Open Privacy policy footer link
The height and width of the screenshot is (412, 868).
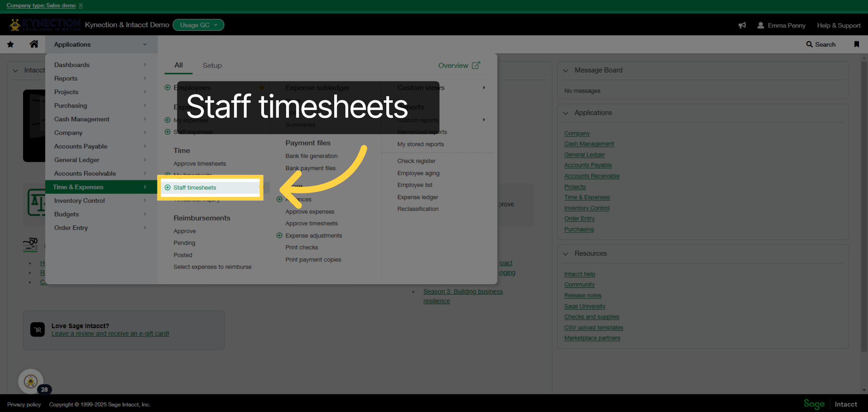tap(24, 404)
